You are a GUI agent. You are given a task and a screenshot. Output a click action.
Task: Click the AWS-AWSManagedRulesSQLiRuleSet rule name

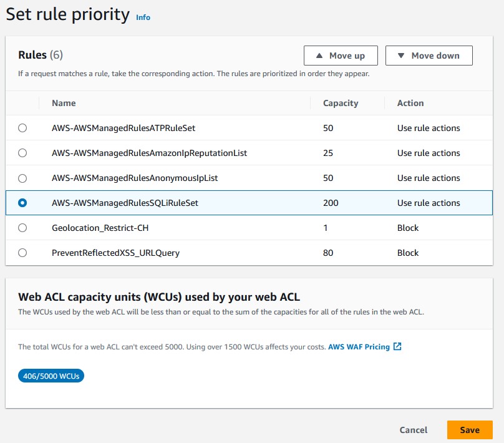tap(125, 203)
